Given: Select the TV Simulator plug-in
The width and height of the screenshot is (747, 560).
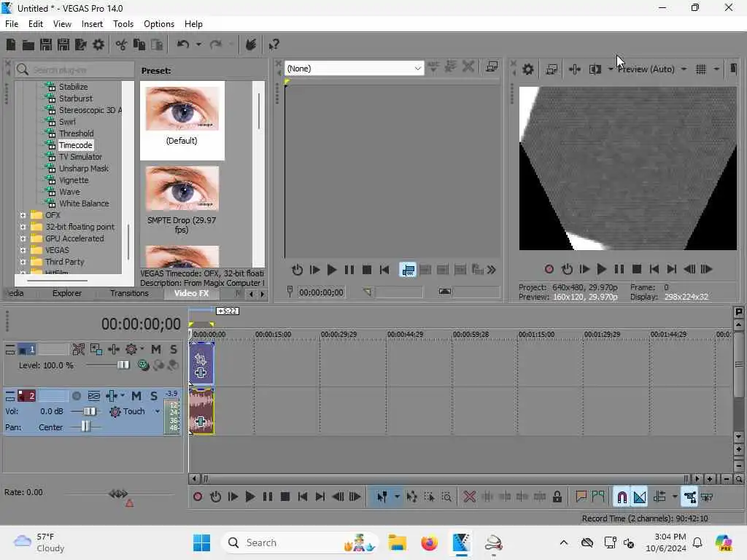Looking at the screenshot, I should 80,157.
